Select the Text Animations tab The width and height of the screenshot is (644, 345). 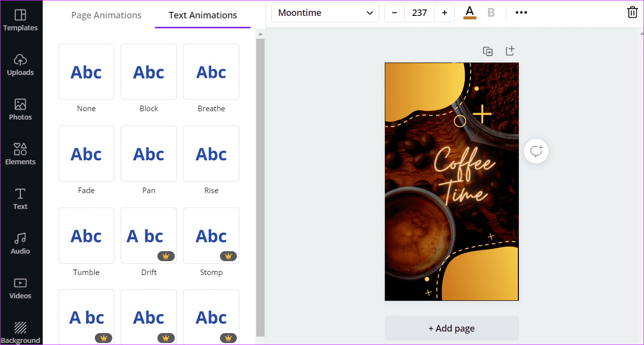pos(203,15)
